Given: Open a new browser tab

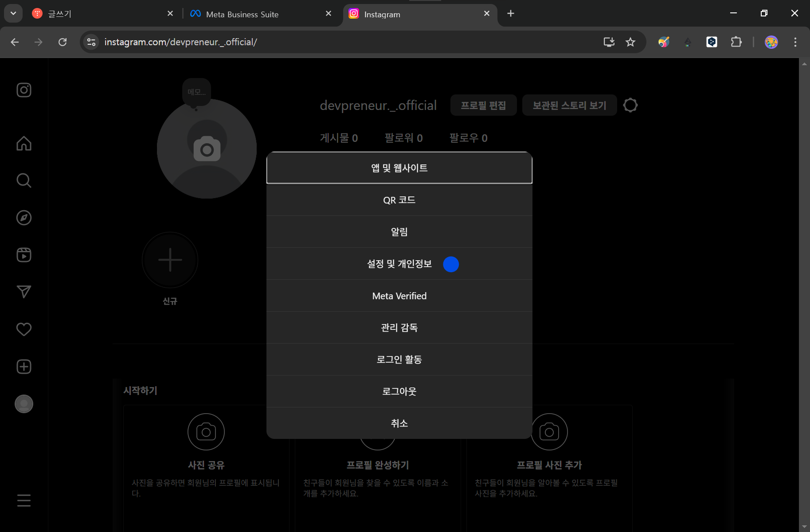Looking at the screenshot, I should [x=511, y=14].
